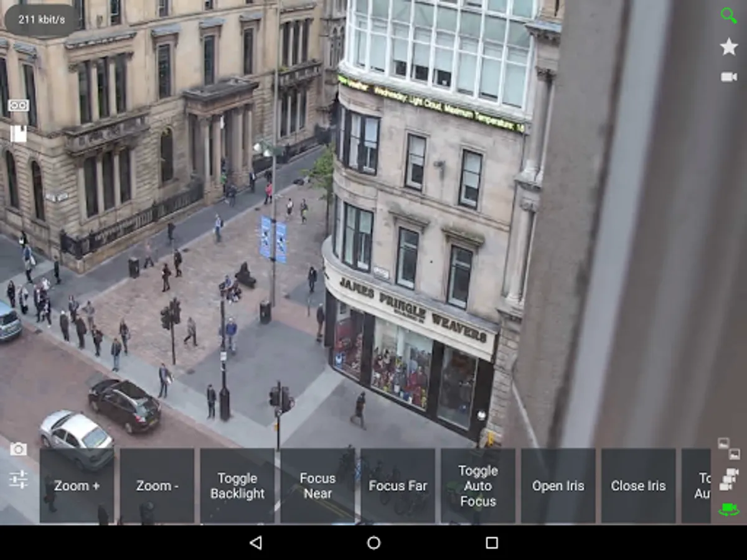Tap the Open Iris control
The image size is (747, 560).
click(558, 486)
